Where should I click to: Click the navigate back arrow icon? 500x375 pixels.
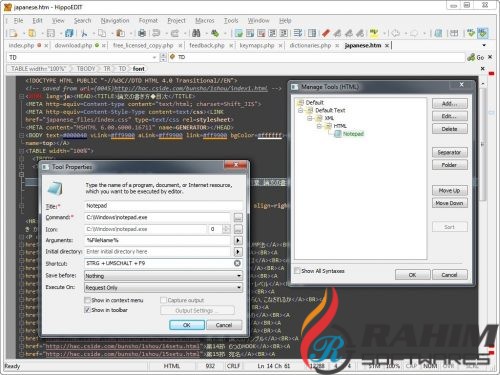396,33
